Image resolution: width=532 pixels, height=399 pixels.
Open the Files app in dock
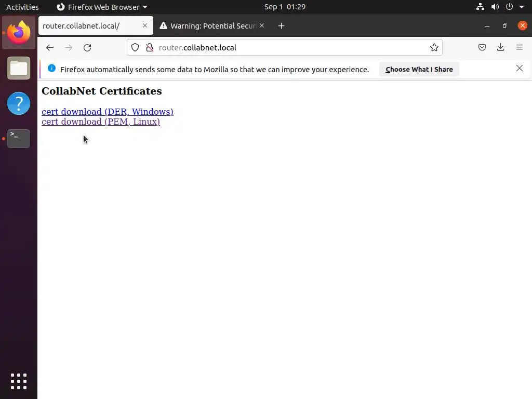click(19, 68)
